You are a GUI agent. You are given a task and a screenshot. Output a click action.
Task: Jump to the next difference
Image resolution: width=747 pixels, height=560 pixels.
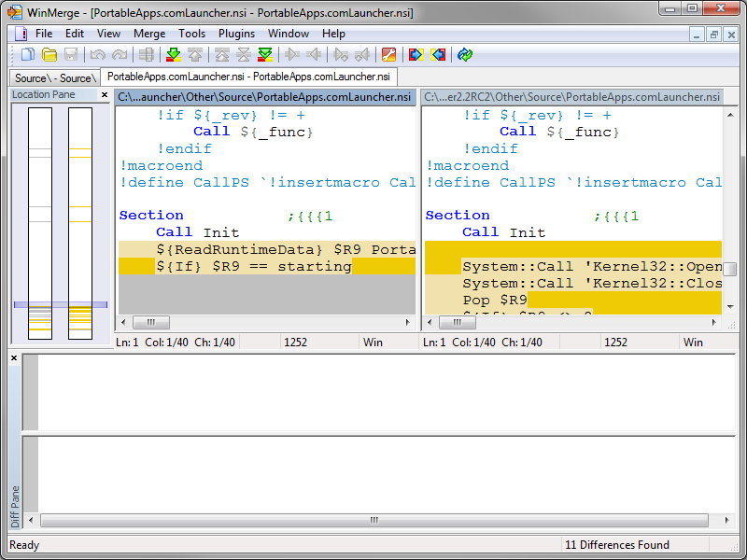pos(173,55)
